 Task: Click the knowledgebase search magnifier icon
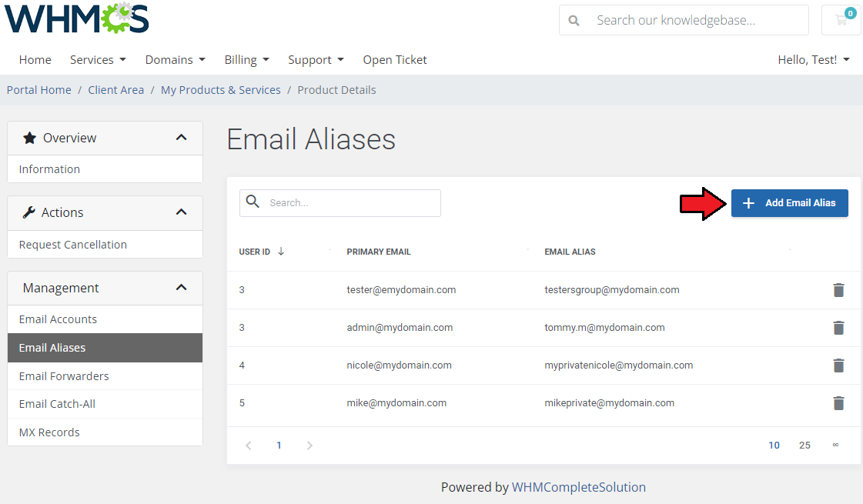574,21
